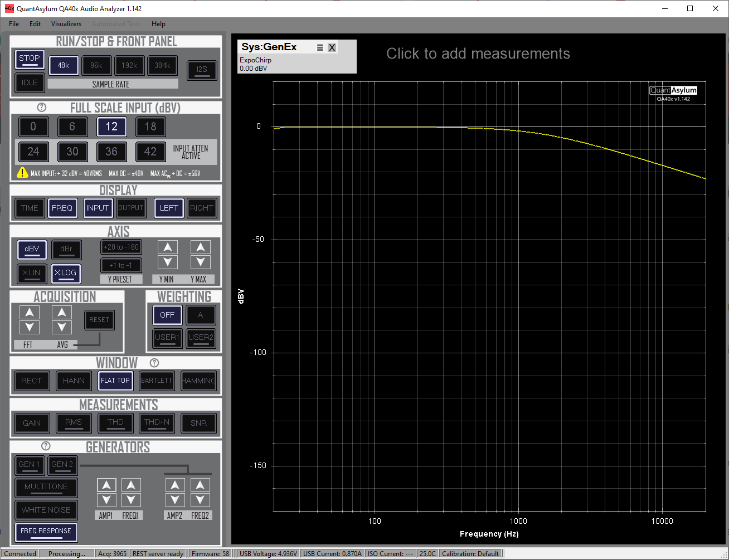Raise Y MAX with up arrow
This screenshot has width=729, height=560.
[x=201, y=247]
